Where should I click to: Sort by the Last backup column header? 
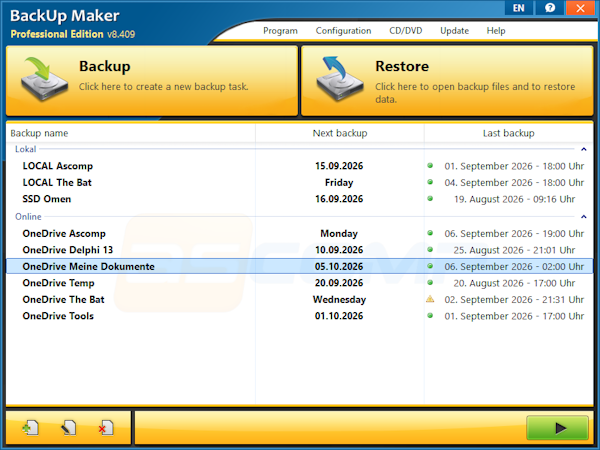[x=509, y=133]
